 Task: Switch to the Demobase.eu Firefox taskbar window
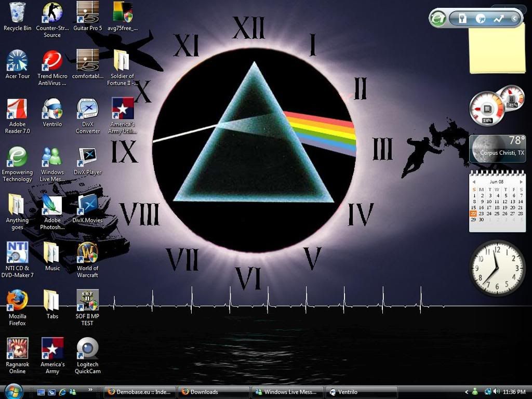140,392
